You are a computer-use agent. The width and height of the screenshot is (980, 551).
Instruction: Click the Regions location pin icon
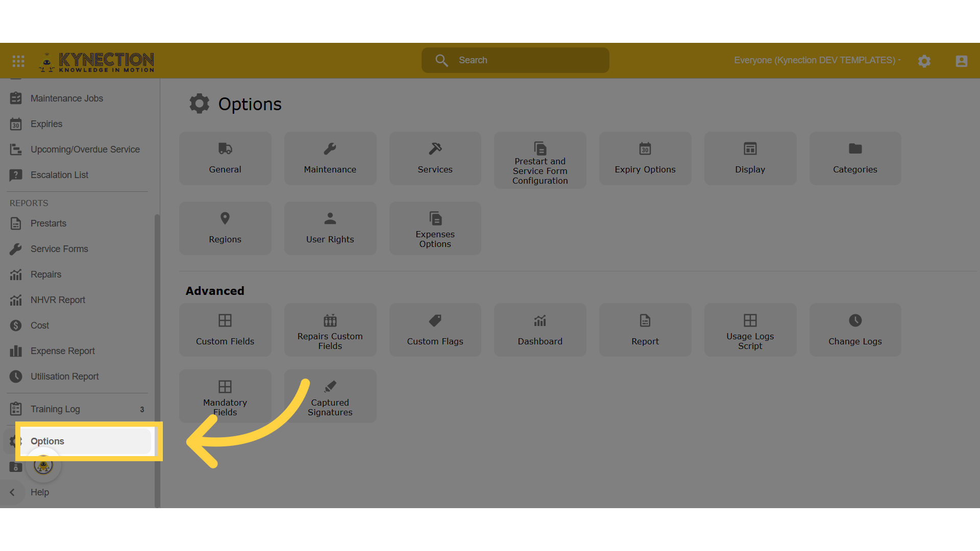click(x=225, y=218)
